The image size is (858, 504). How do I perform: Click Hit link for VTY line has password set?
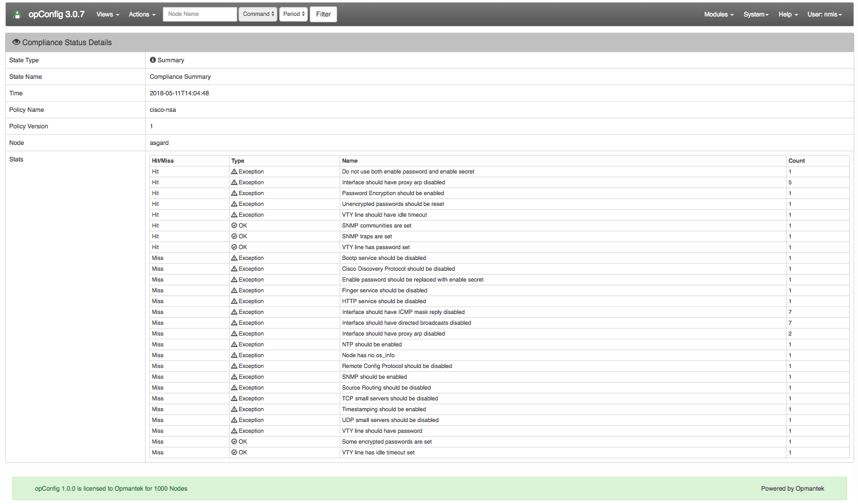[x=155, y=247]
